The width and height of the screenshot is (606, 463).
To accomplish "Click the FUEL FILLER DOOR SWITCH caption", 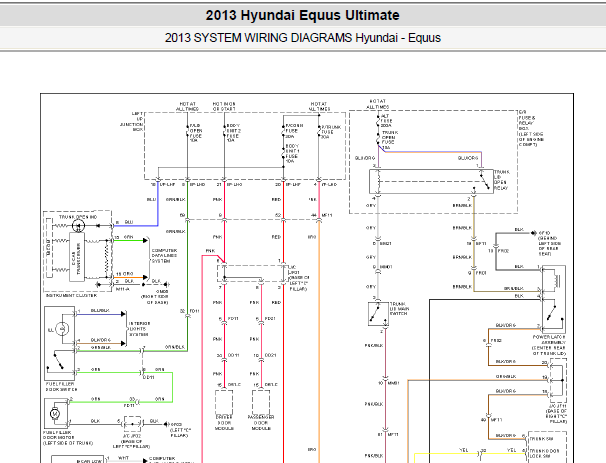I will pyautogui.click(x=62, y=387).
